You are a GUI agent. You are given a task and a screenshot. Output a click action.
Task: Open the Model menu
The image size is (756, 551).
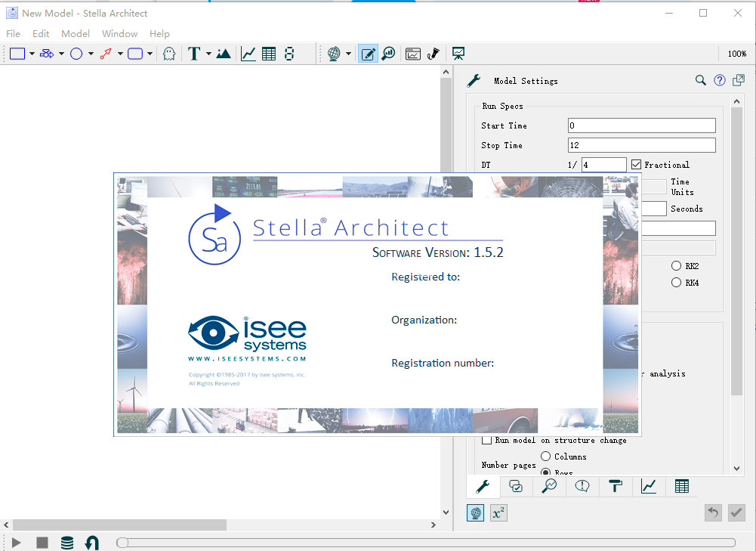click(x=76, y=34)
